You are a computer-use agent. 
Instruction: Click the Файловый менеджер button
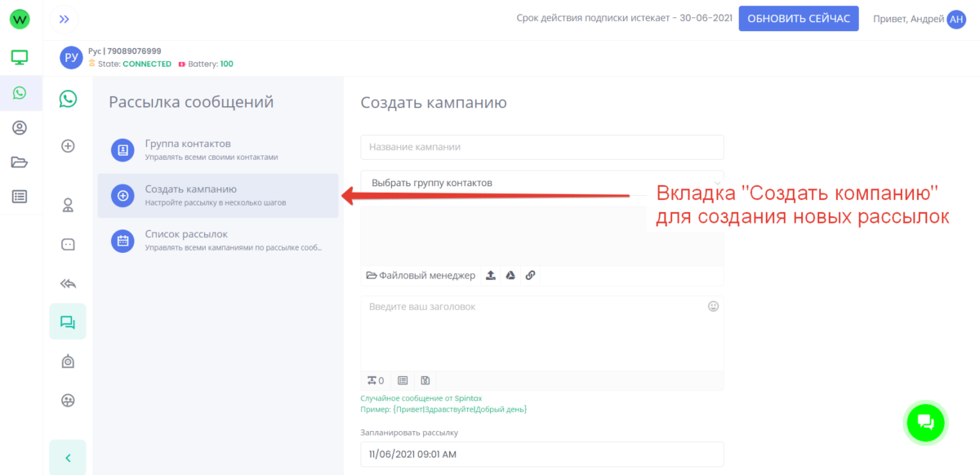[421, 276]
